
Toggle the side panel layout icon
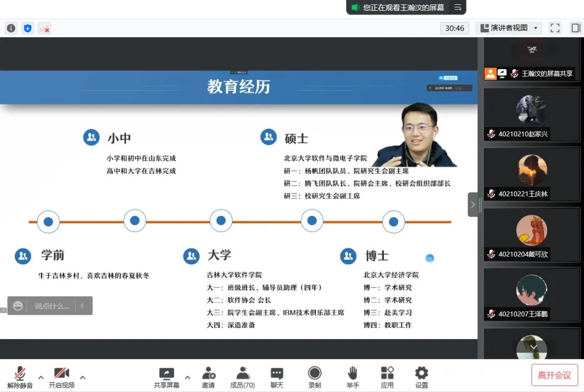pyautogui.click(x=575, y=28)
